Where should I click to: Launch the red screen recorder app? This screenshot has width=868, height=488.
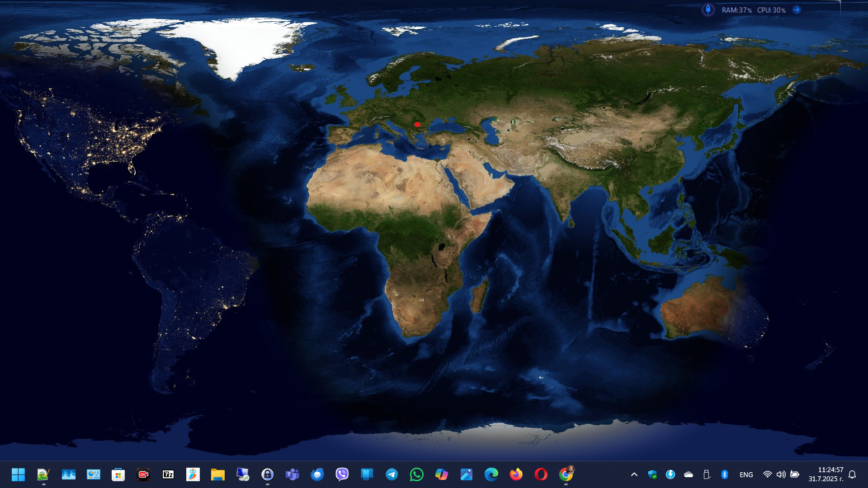click(x=143, y=474)
